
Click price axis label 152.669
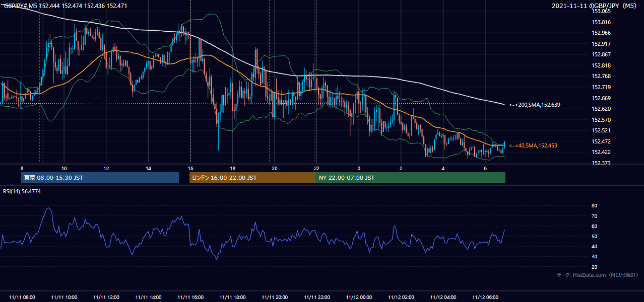coord(601,98)
